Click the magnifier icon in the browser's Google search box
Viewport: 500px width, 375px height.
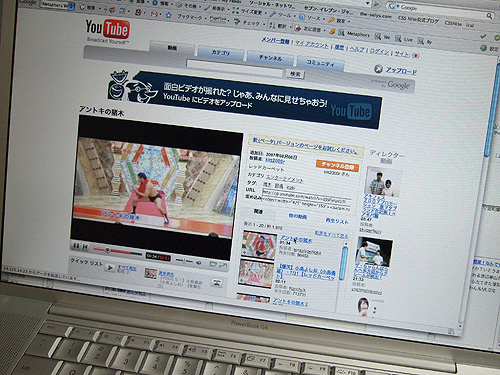click(x=489, y=15)
